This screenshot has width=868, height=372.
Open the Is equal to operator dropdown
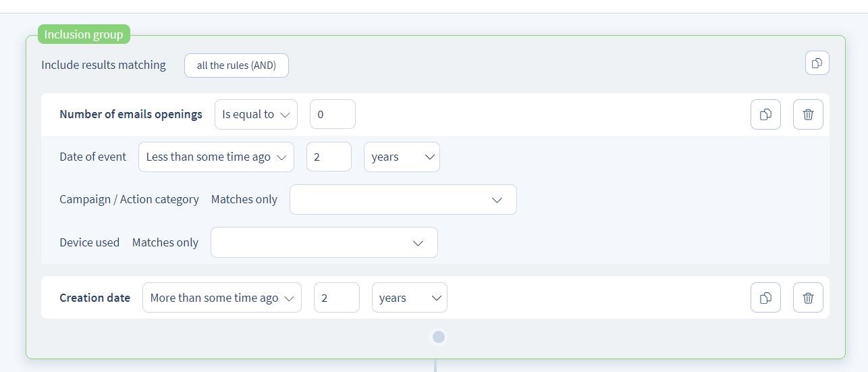coord(256,115)
